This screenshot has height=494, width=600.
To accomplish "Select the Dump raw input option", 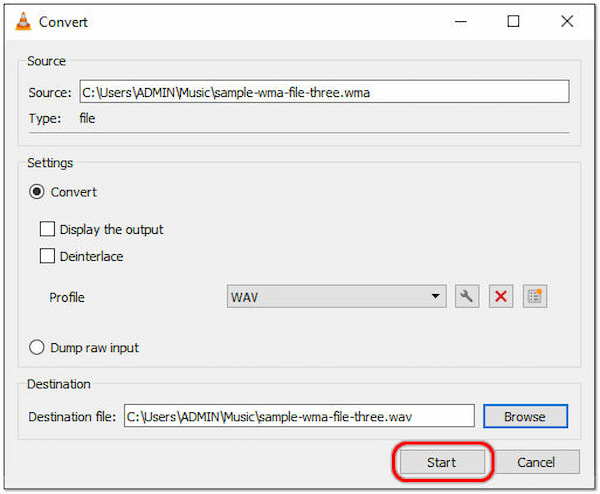I will coord(37,347).
